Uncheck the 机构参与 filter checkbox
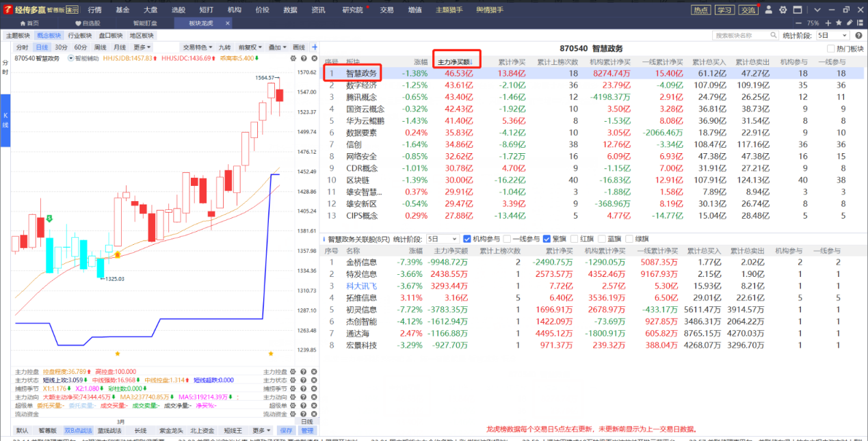This screenshot has width=868, height=441. click(467, 239)
